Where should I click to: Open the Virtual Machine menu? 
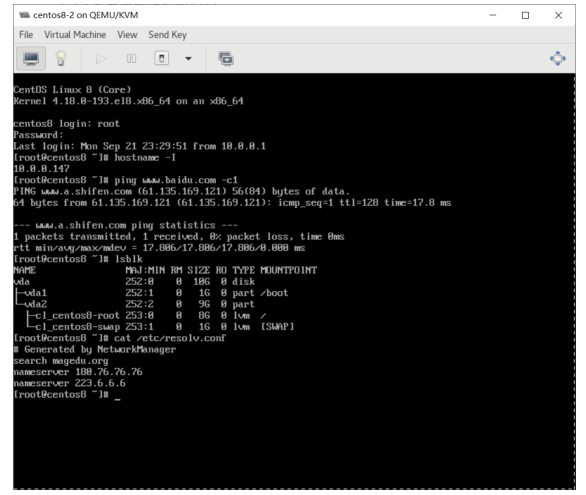(x=75, y=35)
